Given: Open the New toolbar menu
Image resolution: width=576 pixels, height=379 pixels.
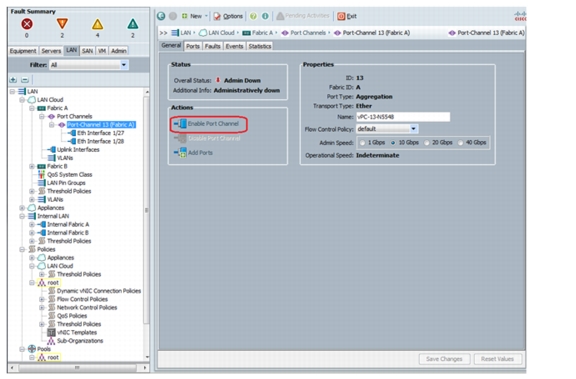Looking at the screenshot, I should [x=195, y=16].
